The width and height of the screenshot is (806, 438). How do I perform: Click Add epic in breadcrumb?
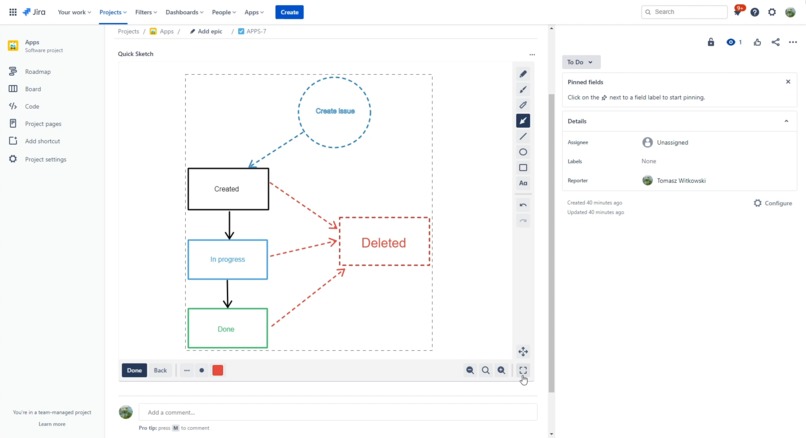[206, 31]
